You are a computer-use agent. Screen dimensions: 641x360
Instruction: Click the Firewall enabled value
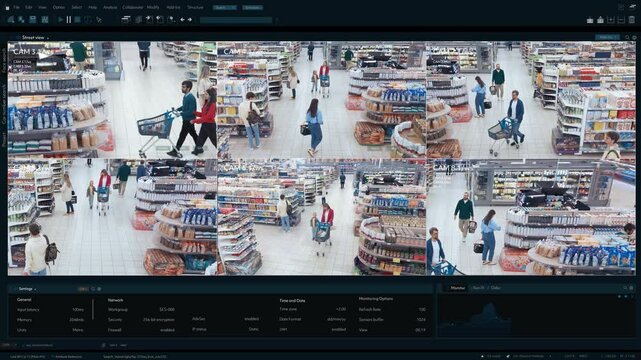point(167,330)
